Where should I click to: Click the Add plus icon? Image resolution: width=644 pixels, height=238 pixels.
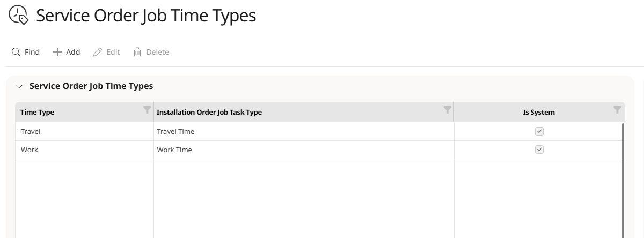click(x=57, y=52)
